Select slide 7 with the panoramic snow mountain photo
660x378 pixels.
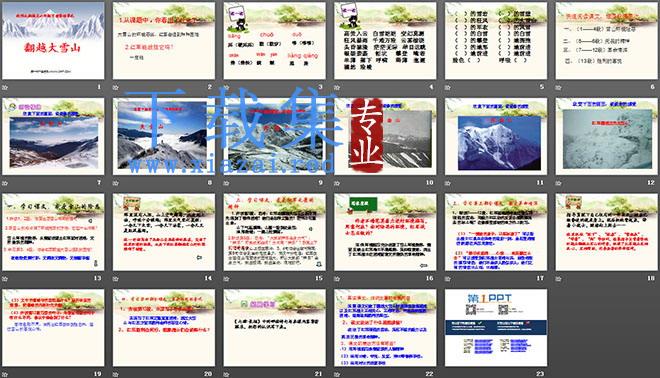point(53,136)
